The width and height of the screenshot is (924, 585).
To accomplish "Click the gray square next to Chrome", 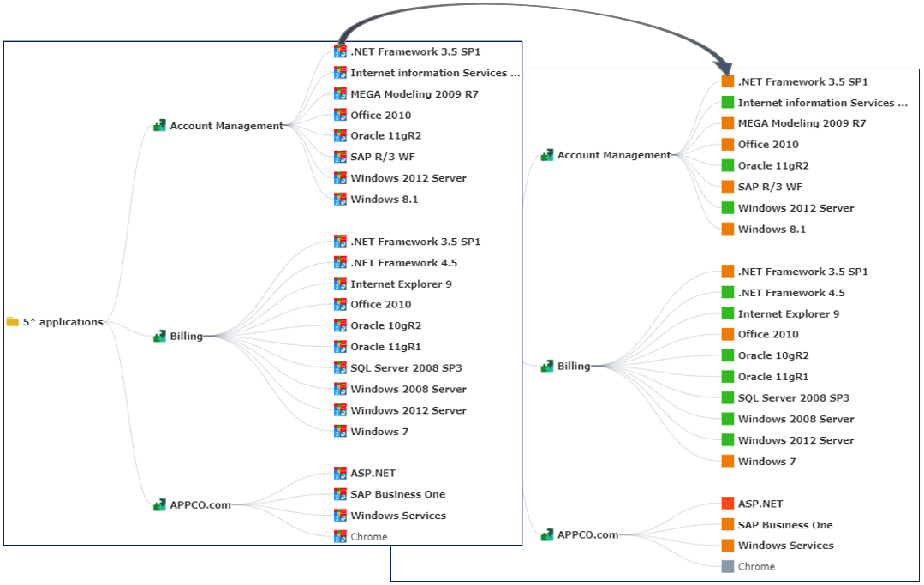I will pyautogui.click(x=728, y=566).
